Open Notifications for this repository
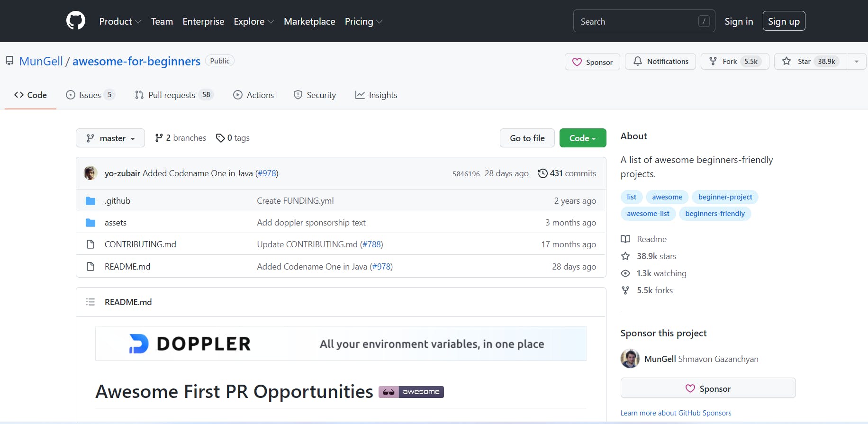868x424 pixels. click(x=660, y=62)
